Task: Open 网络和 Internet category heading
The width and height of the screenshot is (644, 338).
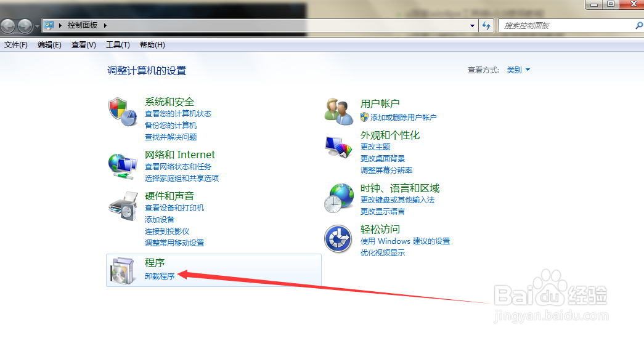Action: point(179,155)
